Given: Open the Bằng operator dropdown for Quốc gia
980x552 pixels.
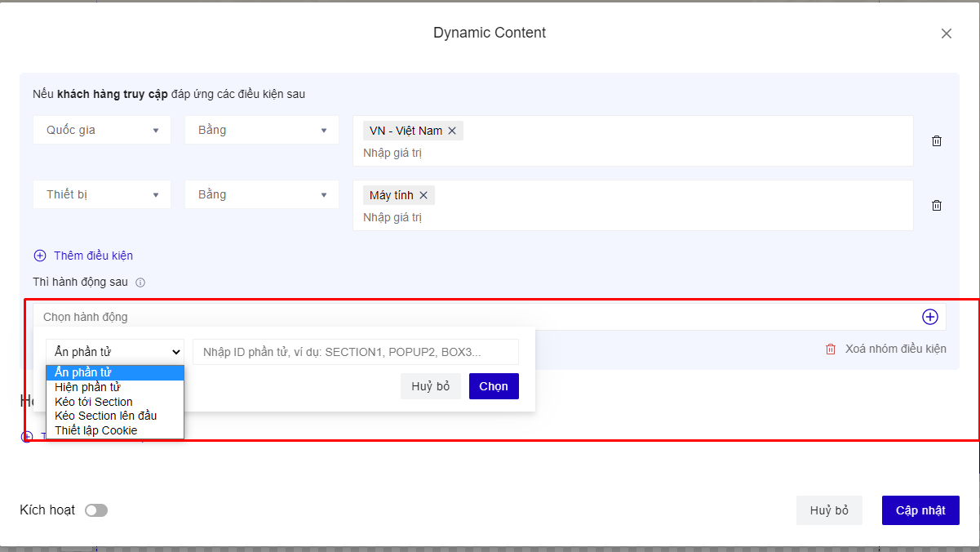Looking at the screenshot, I should tap(261, 130).
